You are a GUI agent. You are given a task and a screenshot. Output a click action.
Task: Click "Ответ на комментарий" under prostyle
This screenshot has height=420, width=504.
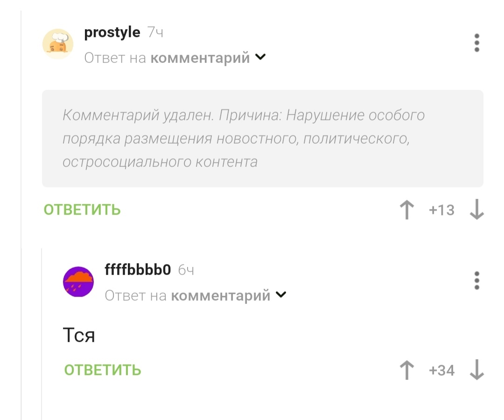pos(167,58)
